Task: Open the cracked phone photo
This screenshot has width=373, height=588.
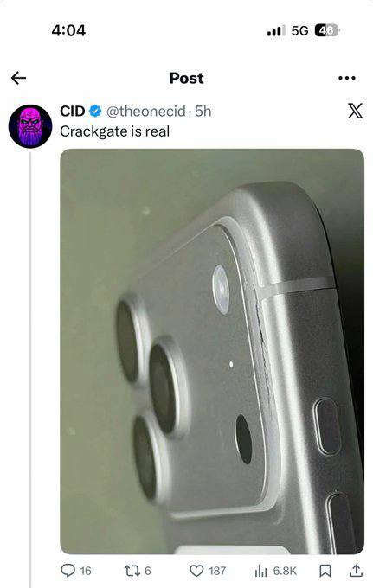Action: [212, 351]
